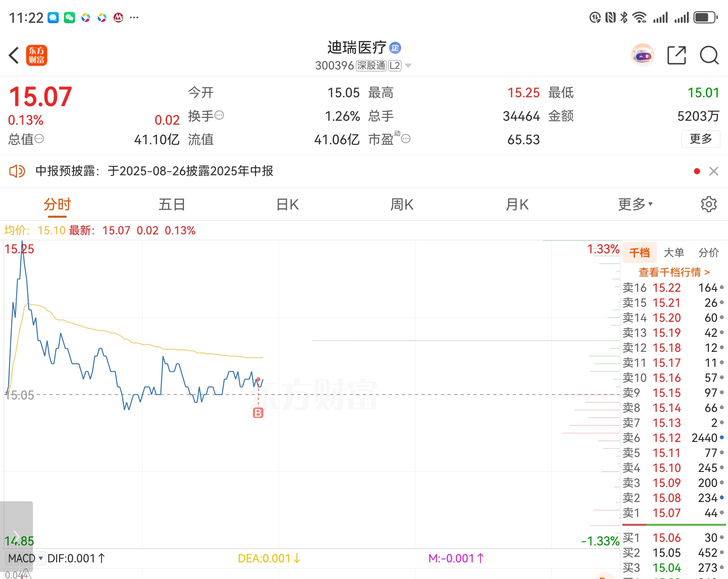Tap the 总值 info icon
Image resolution: width=728 pixels, height=579 pixels.
click(x=39, y=138)
